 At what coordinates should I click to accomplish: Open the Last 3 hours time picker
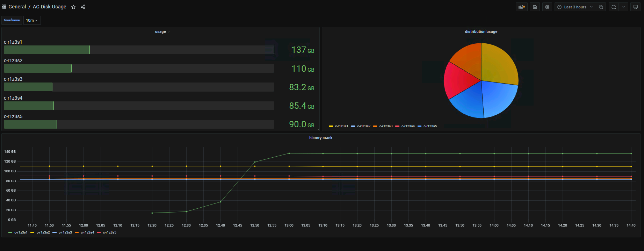(x=575, y=7)
